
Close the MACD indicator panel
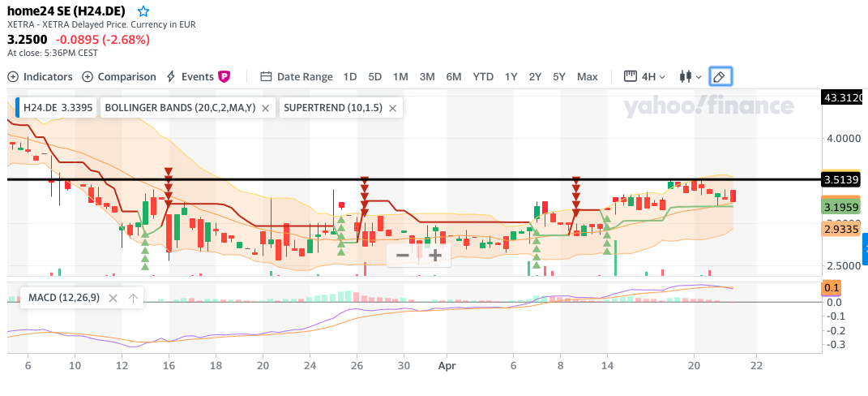pos(113,298)
